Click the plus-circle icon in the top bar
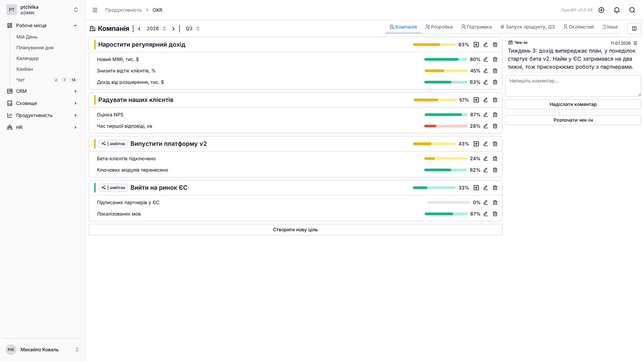Viewport: 644px width, 362px height. (601, 10)
